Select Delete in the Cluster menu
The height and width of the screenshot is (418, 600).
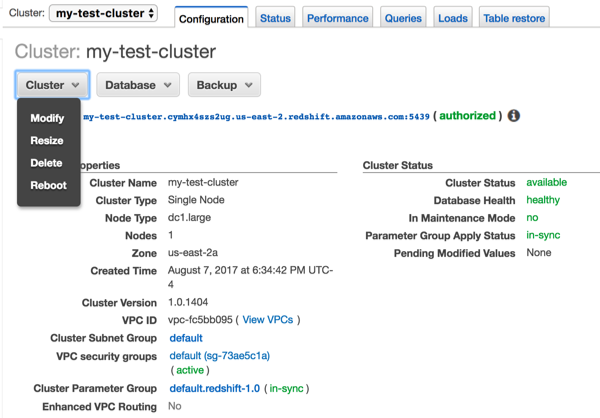coord(46,163)
